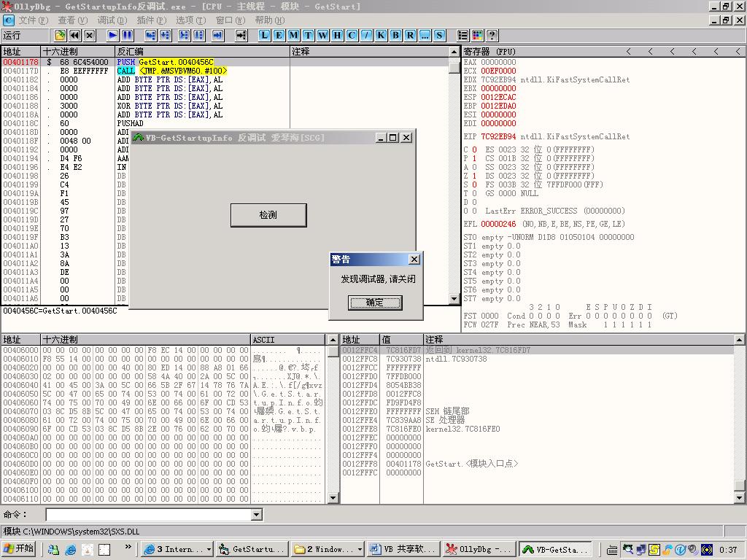Open the VB 共享软... taskbar button
747x560 pixels.
pos(404,550)
